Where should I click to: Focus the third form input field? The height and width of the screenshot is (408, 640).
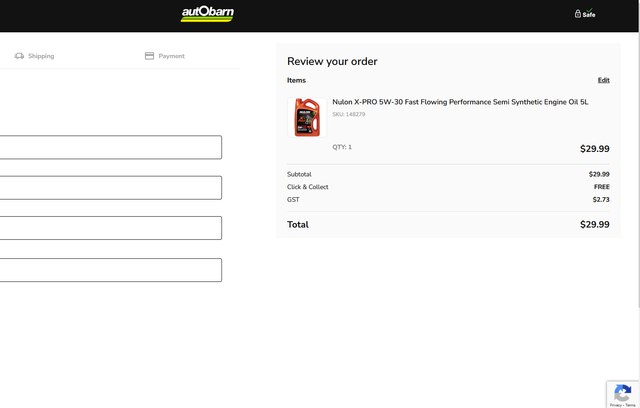coord(111,228)
